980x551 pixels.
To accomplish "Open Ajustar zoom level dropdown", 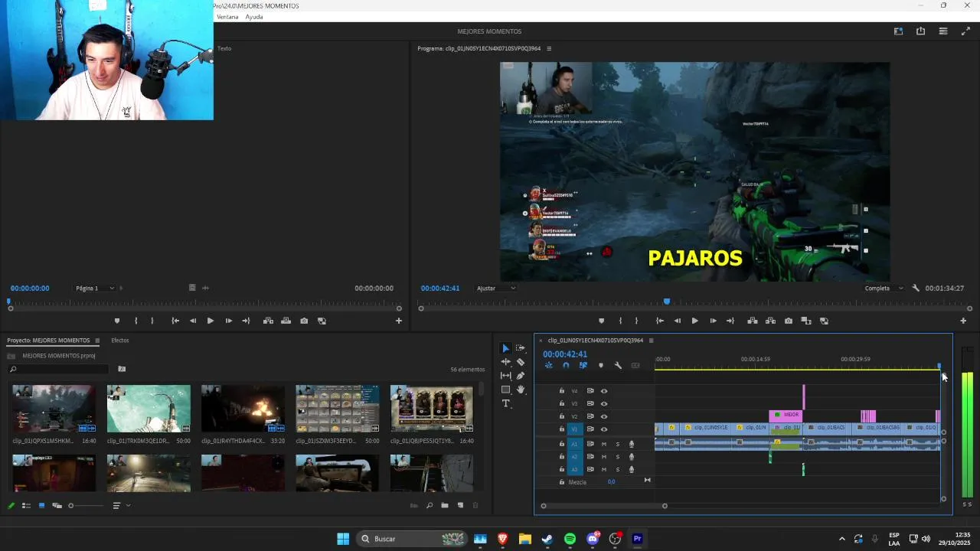I will click(x=496, y=289).
